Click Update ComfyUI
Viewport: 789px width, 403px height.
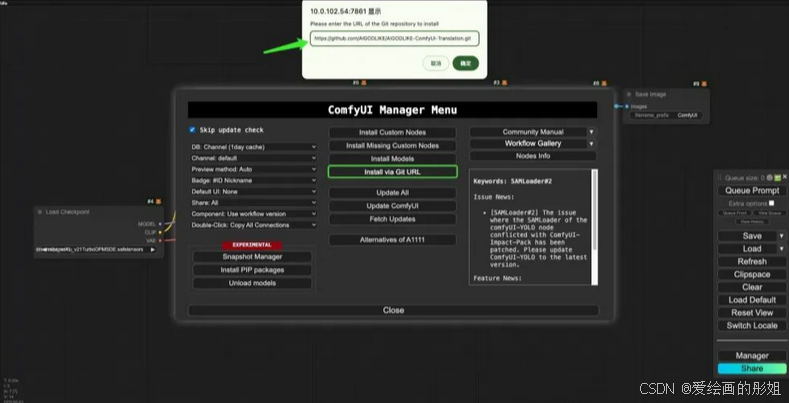click(392, 206)
